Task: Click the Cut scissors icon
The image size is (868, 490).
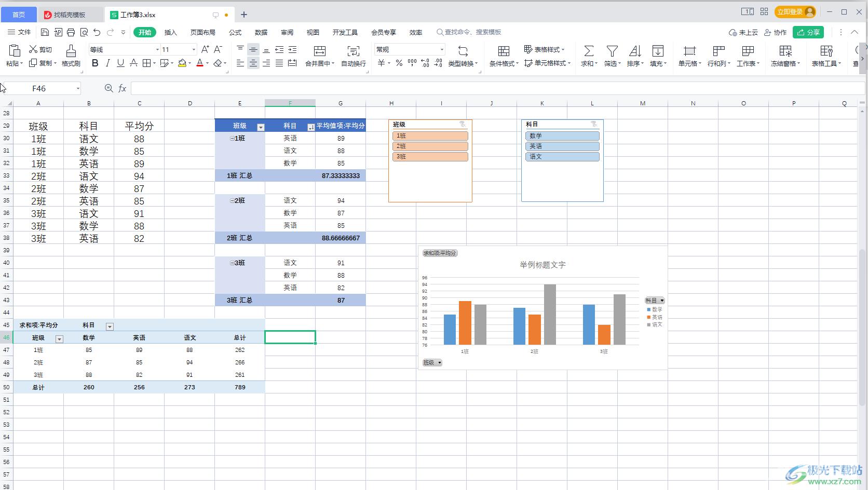Action: (x=33, y=49)
